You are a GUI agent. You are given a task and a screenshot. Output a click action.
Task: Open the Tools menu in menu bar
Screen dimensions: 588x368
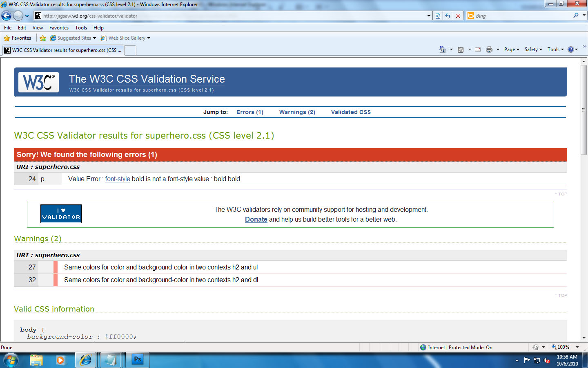(x=81, y=28)
